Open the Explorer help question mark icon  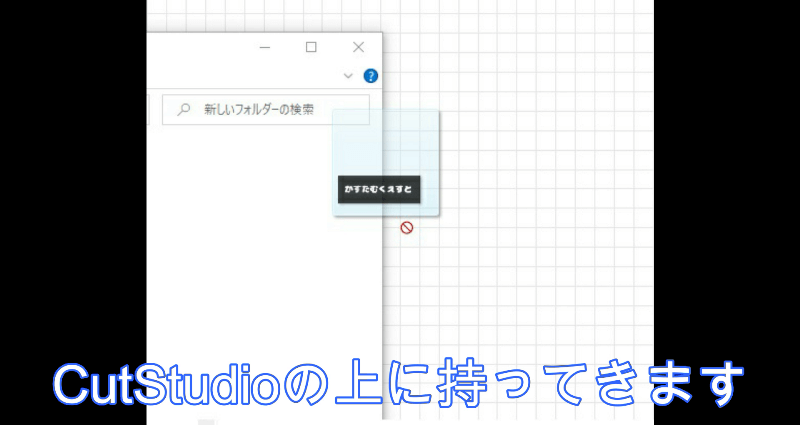[x=370, y=76]
